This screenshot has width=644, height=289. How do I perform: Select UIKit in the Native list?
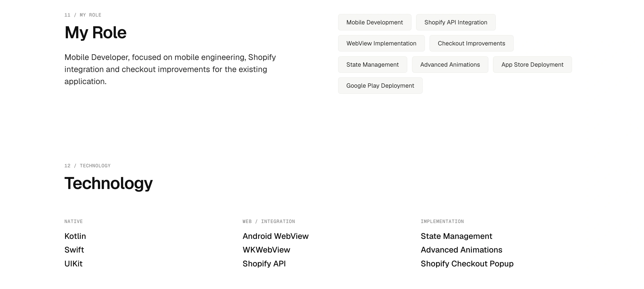[74, 263]
